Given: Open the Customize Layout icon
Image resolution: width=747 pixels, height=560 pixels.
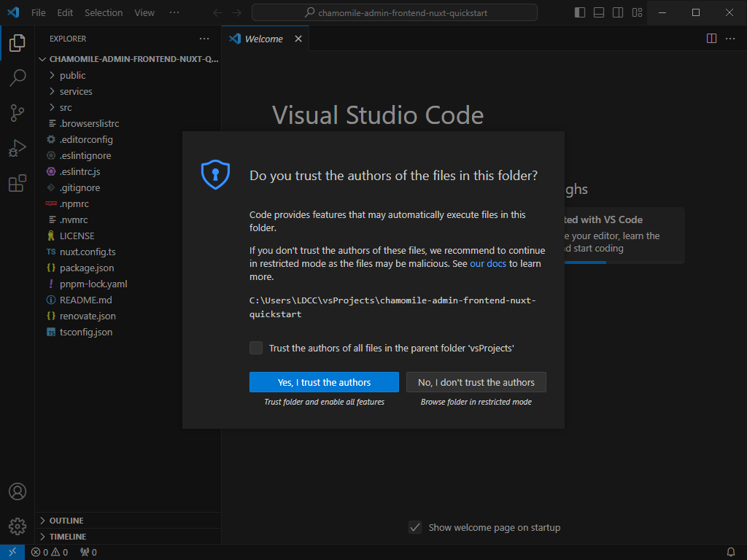Looking at the screenshot, I should [637, 12].
